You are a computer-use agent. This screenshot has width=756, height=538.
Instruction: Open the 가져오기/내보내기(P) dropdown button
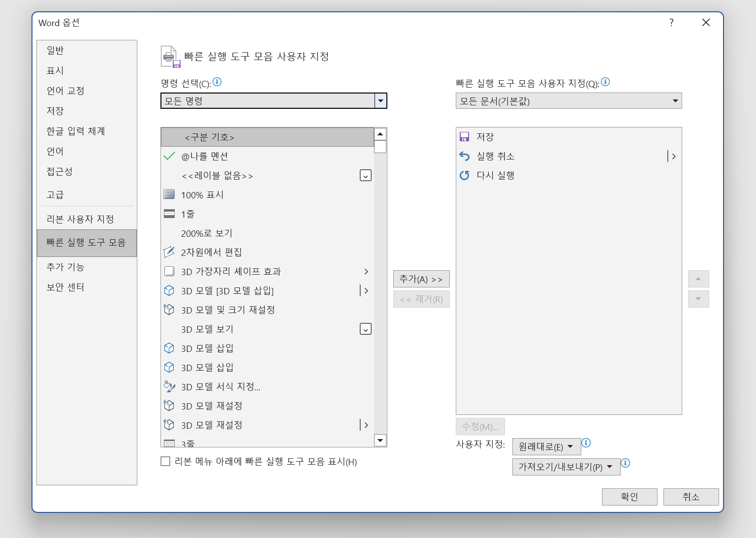[x=566, y=467]
